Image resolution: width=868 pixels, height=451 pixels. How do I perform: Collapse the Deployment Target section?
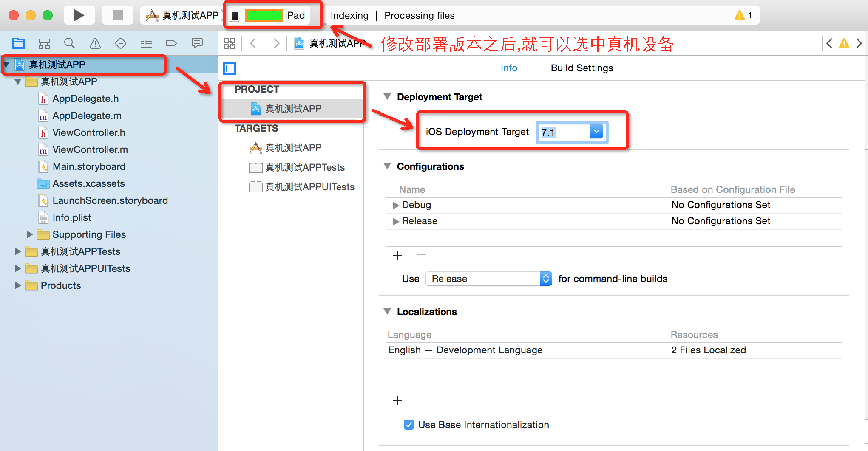click(387, 97)
